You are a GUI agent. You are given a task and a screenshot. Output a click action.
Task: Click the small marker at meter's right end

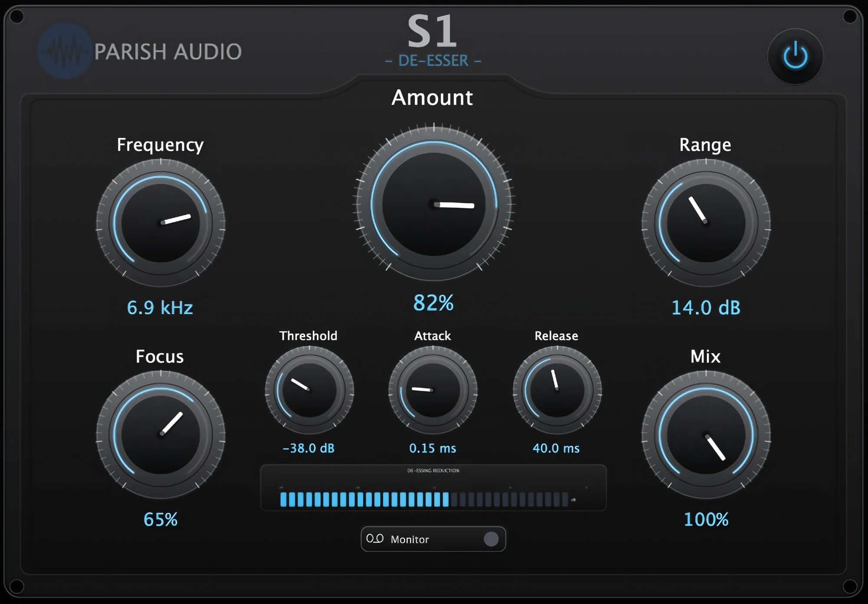tap(573, 500)
